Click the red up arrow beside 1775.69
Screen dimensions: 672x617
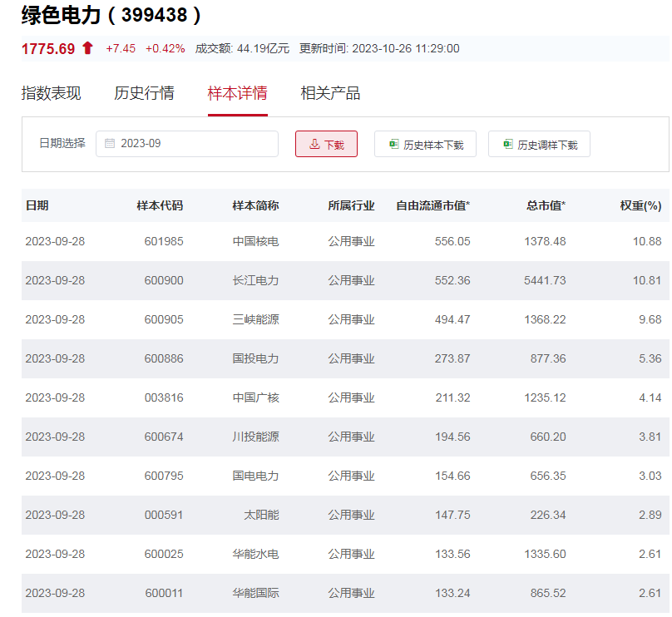point(87,48)
